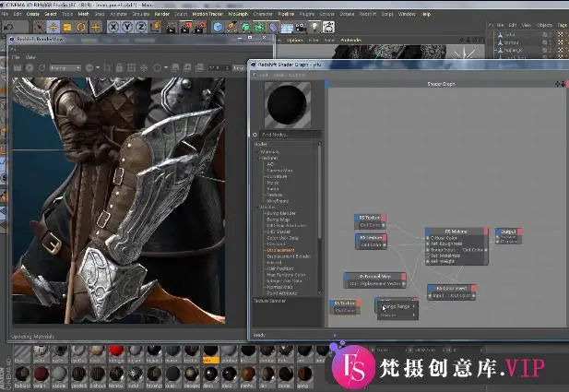
Task: Activate the Scale tool icon
Action: 67,28
